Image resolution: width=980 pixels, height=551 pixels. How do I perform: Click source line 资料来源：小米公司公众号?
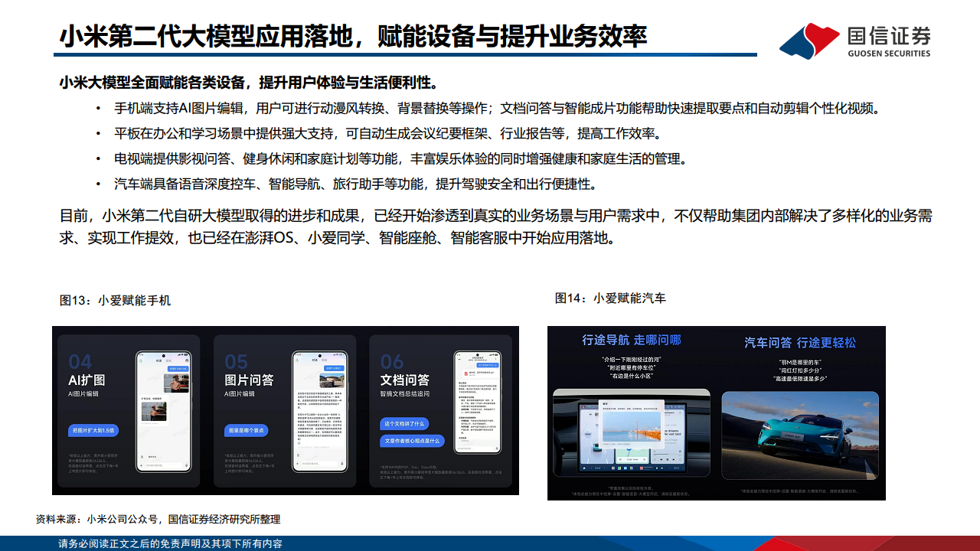158,520
